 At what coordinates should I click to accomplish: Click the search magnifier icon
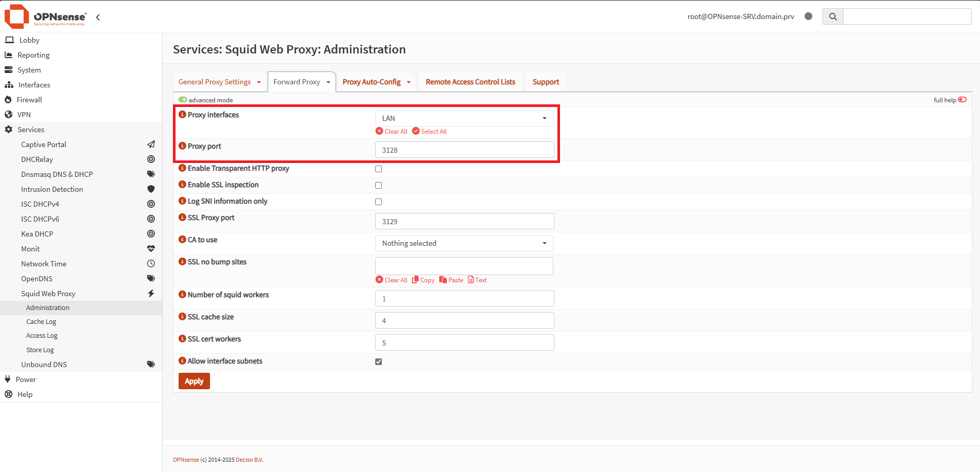point(833,16)
